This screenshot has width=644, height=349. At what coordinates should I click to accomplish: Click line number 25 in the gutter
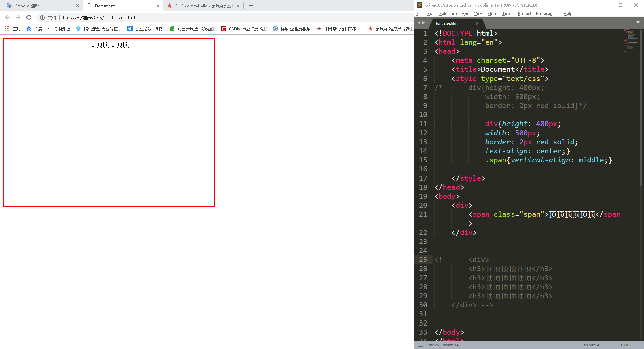coord(423,260)
